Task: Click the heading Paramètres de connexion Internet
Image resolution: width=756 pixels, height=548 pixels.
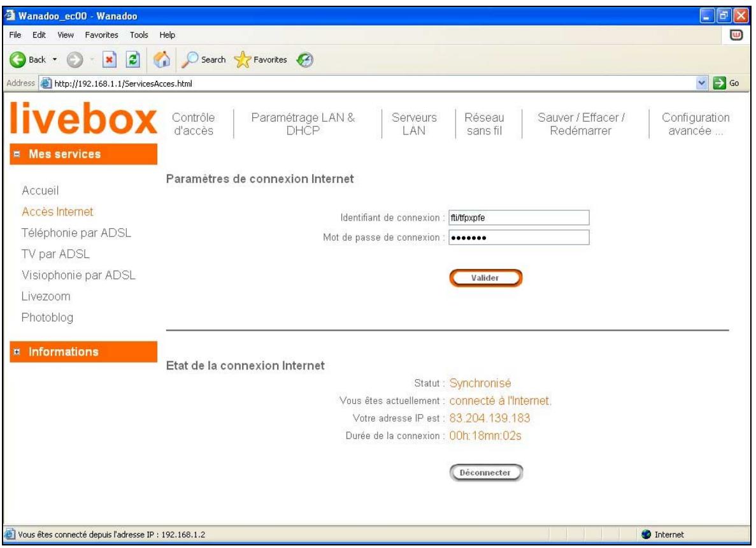Action: click(260, 179)
